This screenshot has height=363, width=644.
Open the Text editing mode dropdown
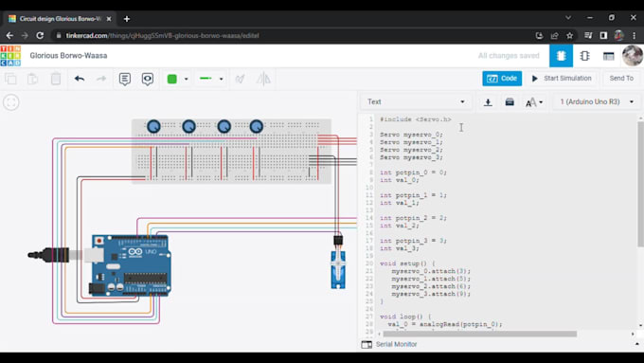coord(416,101)
